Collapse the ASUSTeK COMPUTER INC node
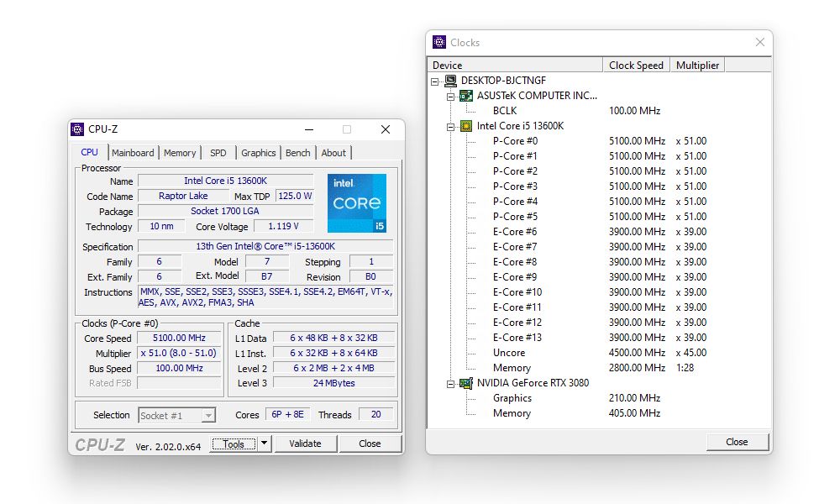 point(450,97)
